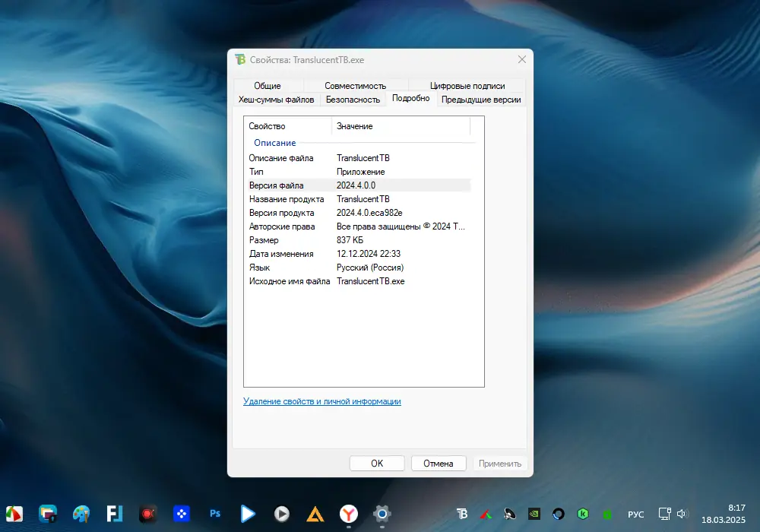
Task: Select the Авторские права row
Action: (358, 226)
